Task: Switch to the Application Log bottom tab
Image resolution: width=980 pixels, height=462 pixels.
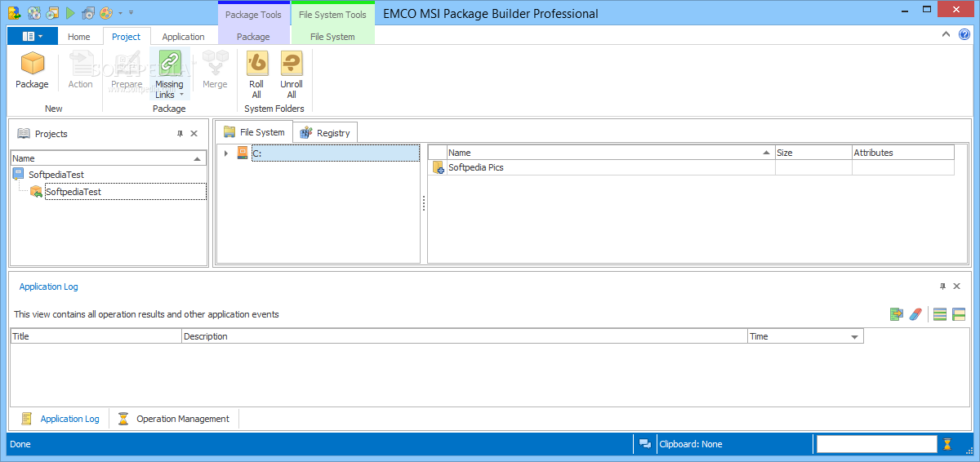Action: (60, 419)
